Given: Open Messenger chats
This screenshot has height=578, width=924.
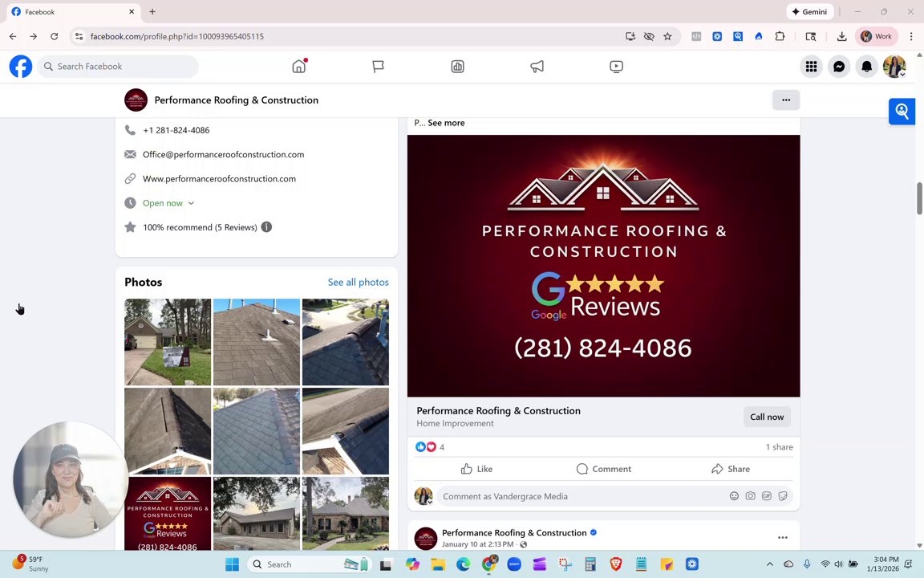Looking at the screenshot, I should tap(839, 67).
